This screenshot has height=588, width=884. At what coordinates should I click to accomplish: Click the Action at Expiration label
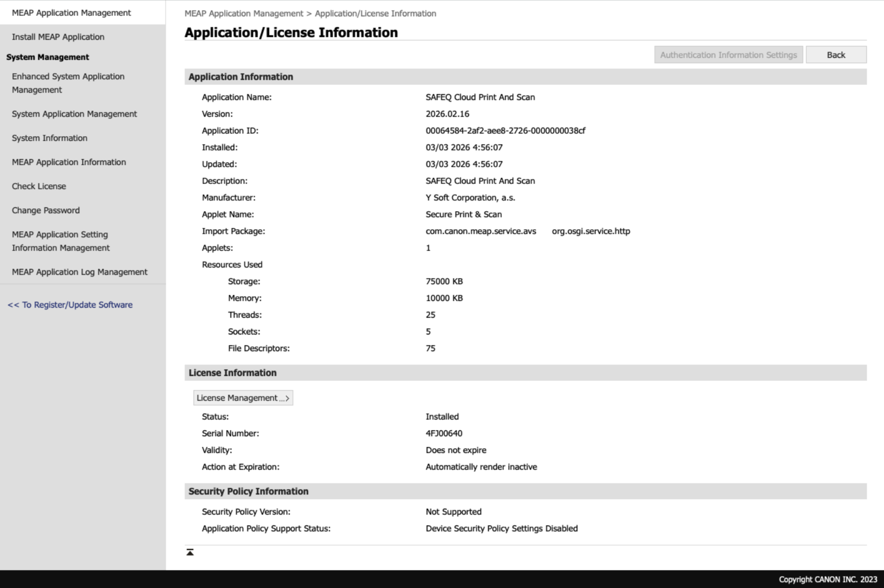click(x=240, y=467)
